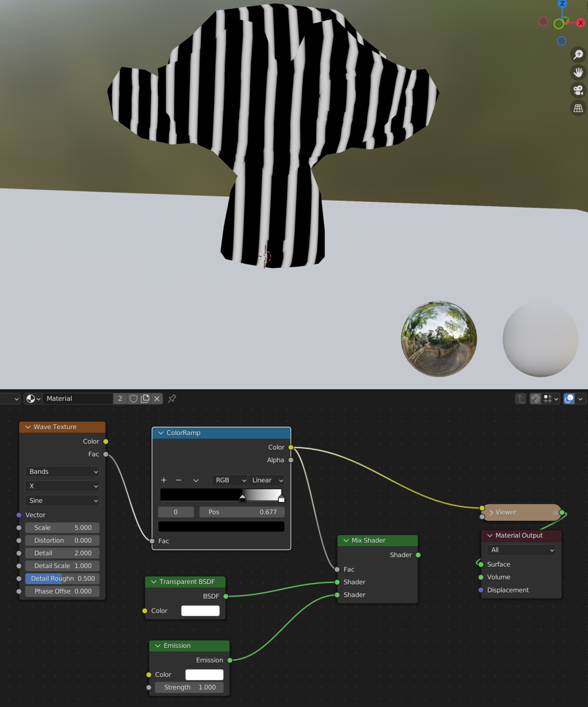588x707 pixels.
Task: Open the All target dropdown in Material Output
Action: tap(521, 550)
